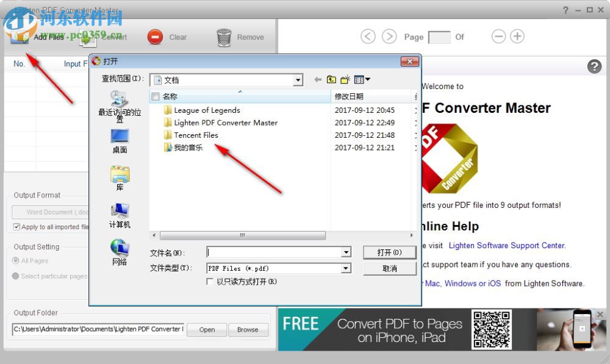610x364 pixels.
Task: Create a new folder using the new folder icon
Action: point(345,79)
